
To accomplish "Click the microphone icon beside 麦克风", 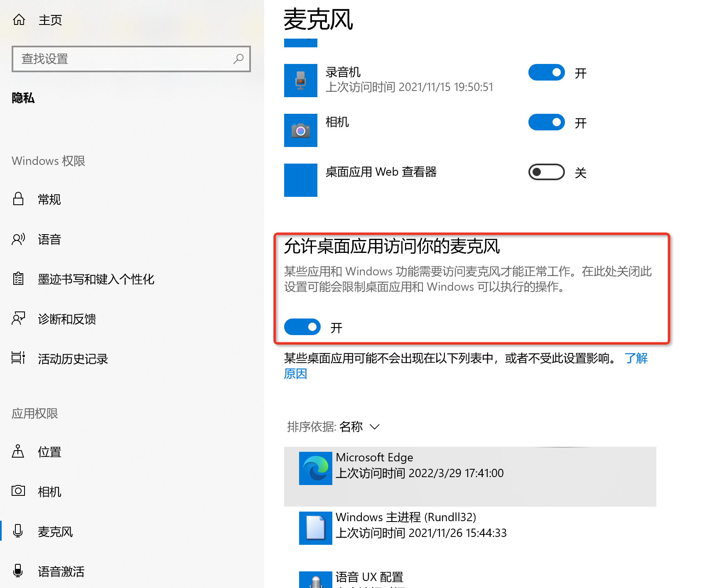I will coord(18,531).
